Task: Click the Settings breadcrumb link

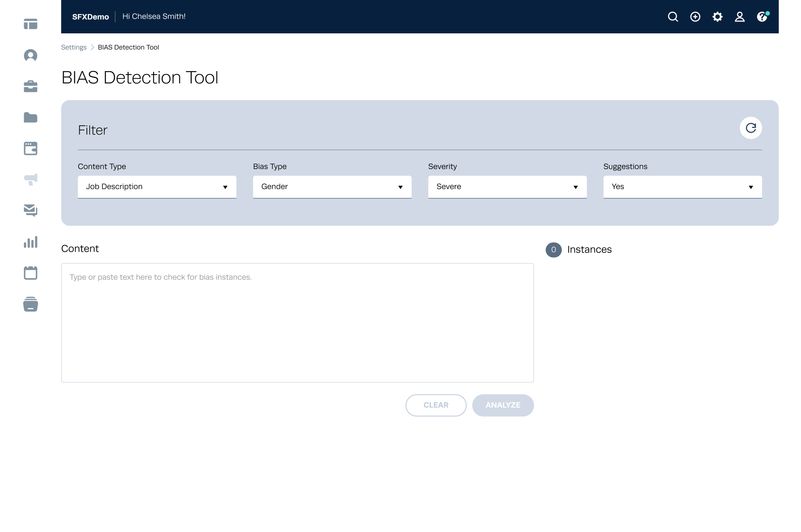Action: pos(73,47)
